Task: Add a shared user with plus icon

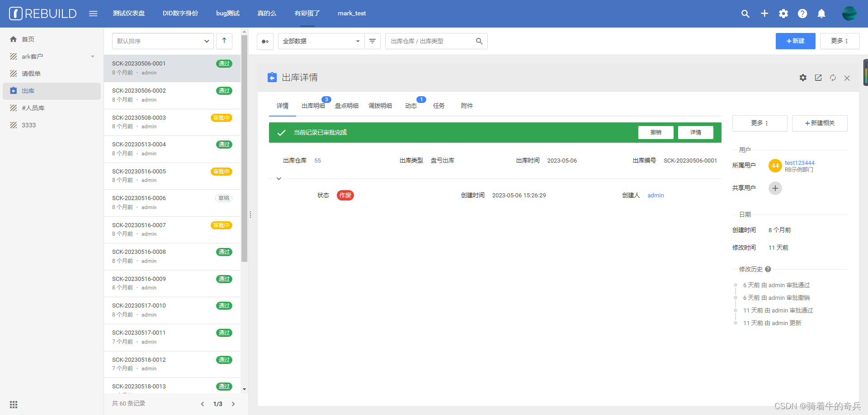Action: click(775, 188)
